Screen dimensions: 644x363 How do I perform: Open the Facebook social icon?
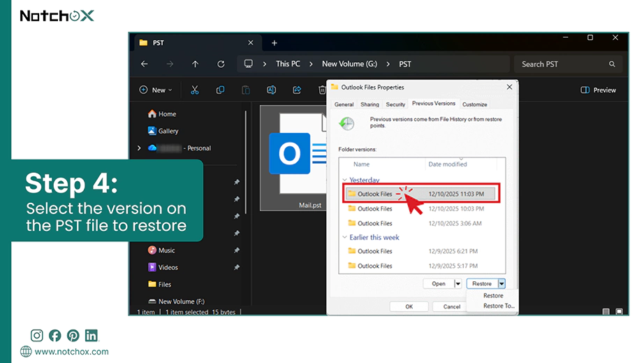54,336
